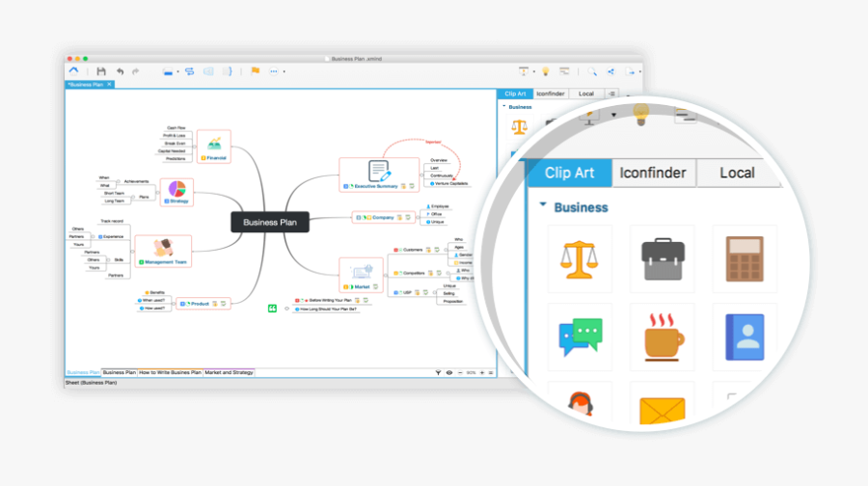Click the Undo arrow in the toolbar

(120, 71)
